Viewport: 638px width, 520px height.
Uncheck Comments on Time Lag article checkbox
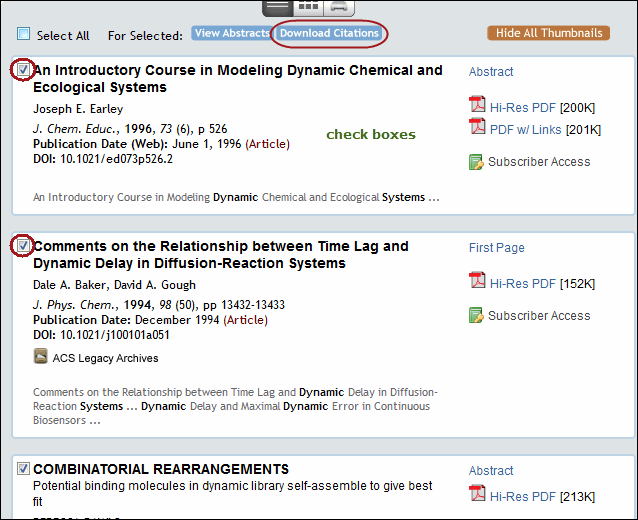[x=23, y=245]
